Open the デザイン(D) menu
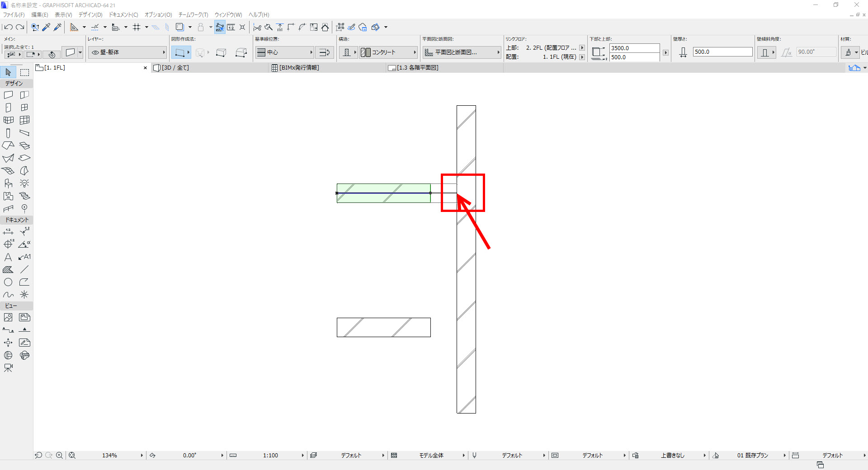Screen dimensions: 868x470 point(90,15)
